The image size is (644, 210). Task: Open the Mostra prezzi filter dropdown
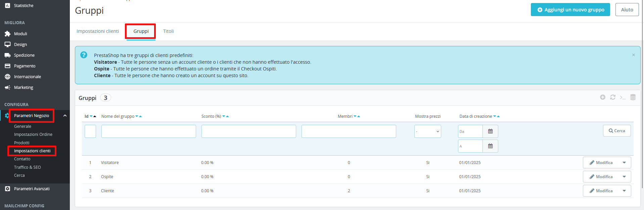(x=428, y=132)
